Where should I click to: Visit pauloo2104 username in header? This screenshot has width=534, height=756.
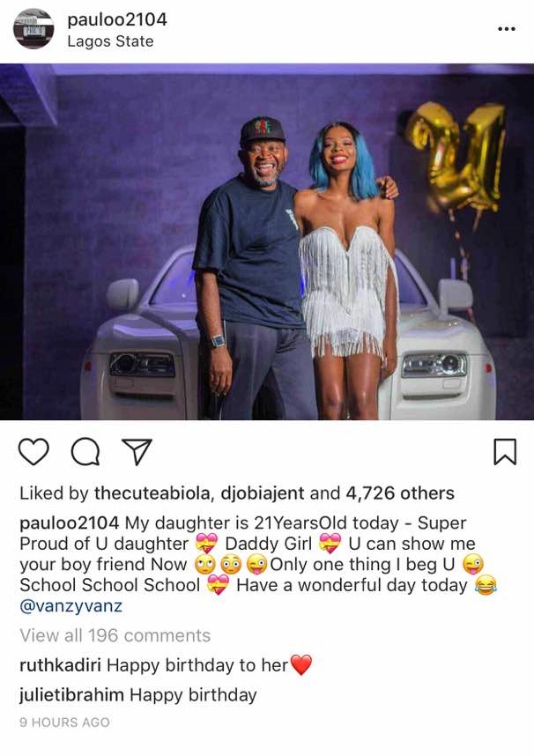[117, 19]
